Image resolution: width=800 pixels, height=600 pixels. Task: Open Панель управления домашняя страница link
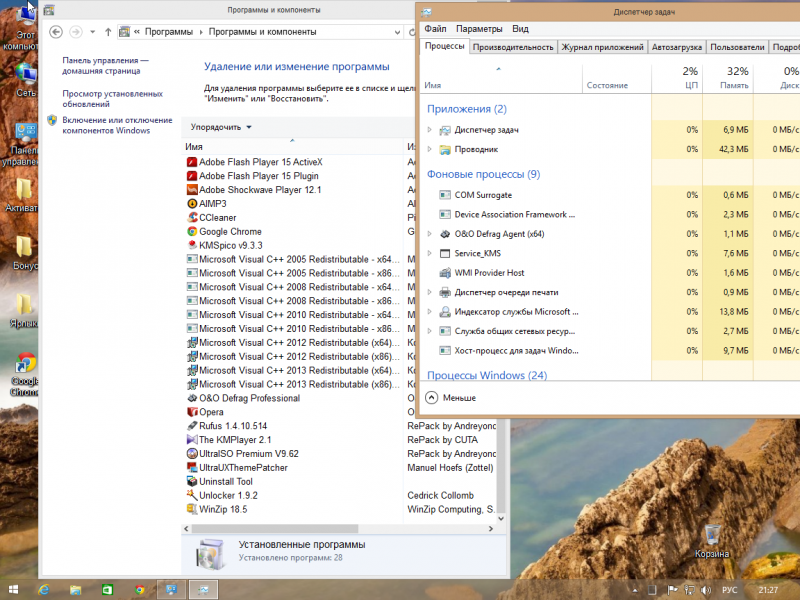(x=105, y=65)
